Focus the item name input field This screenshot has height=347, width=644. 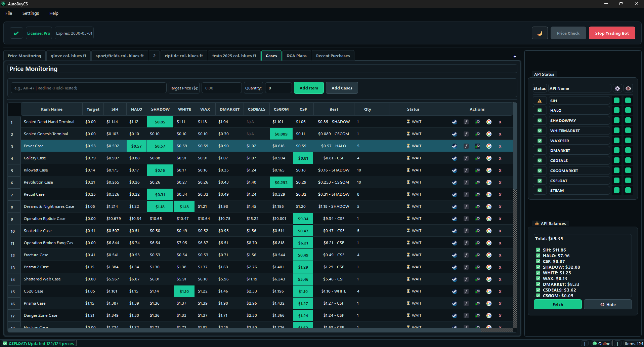[89, 88]
